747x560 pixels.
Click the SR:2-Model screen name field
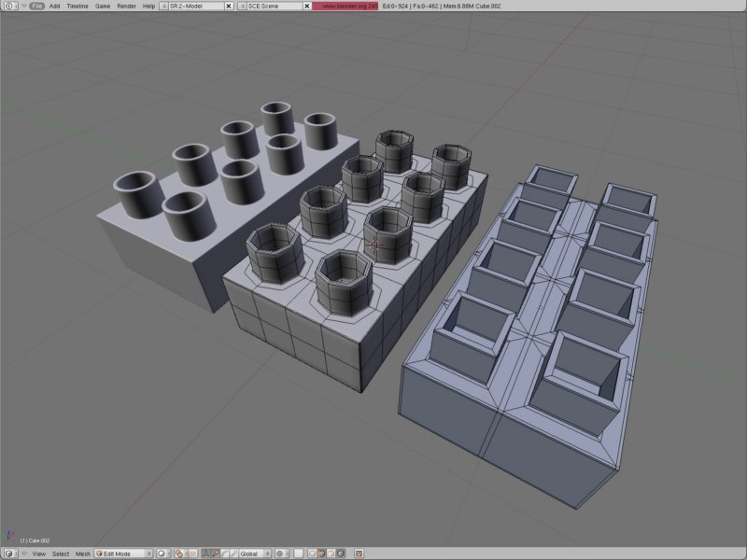coord(196,6)
